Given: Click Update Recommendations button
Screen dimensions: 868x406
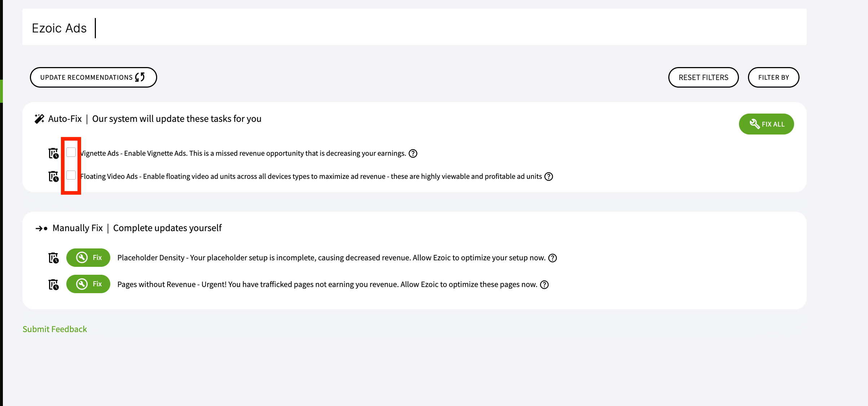Looking at the screenshot, I should coord(93,77).
